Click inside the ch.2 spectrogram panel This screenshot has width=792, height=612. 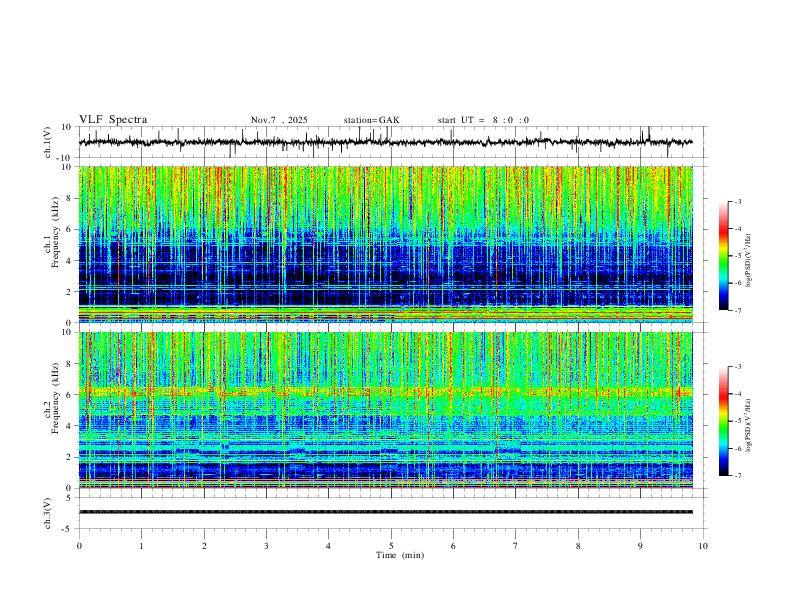(x=385, y=410)
